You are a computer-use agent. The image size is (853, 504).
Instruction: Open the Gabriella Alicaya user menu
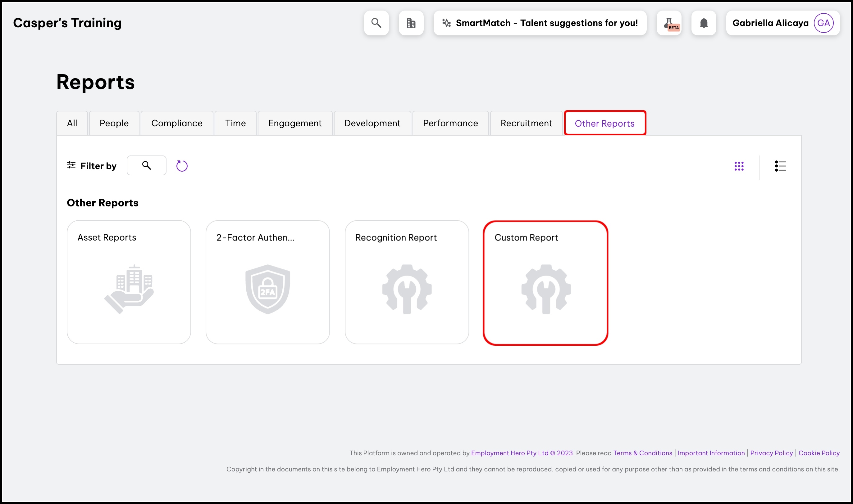click(x=770, y=23)
